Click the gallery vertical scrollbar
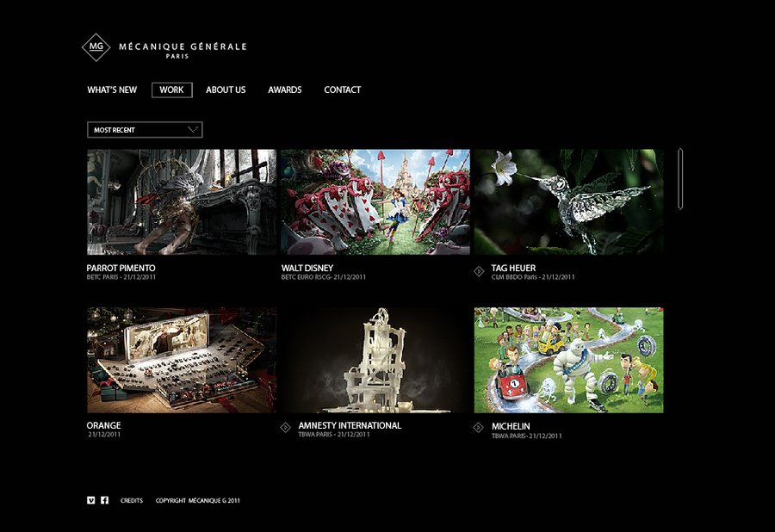The height and width of the screenshot is (532, 775). [x=680, y=179]
